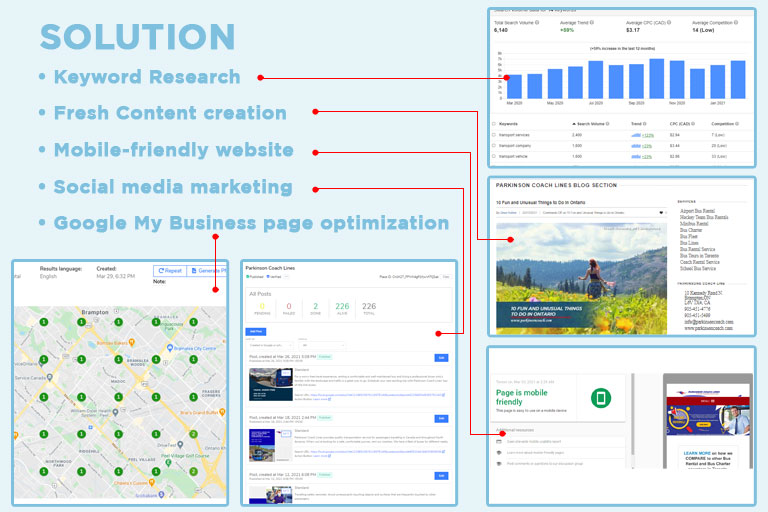Click the Bus Fleet service link
768x512 pixels.
[x=688, y=236]
